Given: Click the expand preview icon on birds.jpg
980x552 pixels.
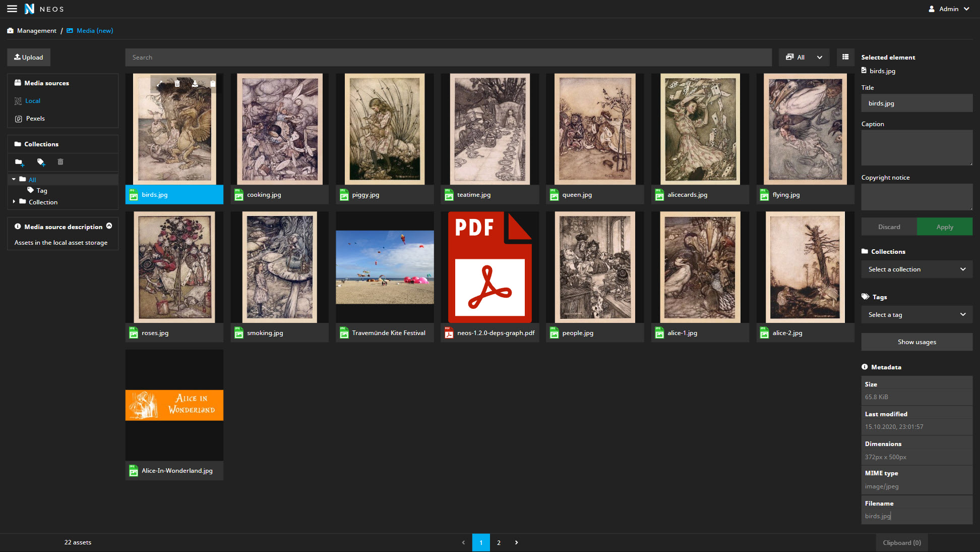Looking at the screenshot, I should [x=160, y=84].
